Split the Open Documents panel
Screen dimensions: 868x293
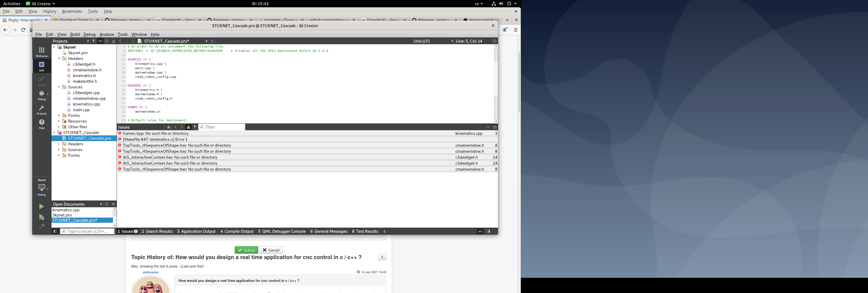click(107, 204)
